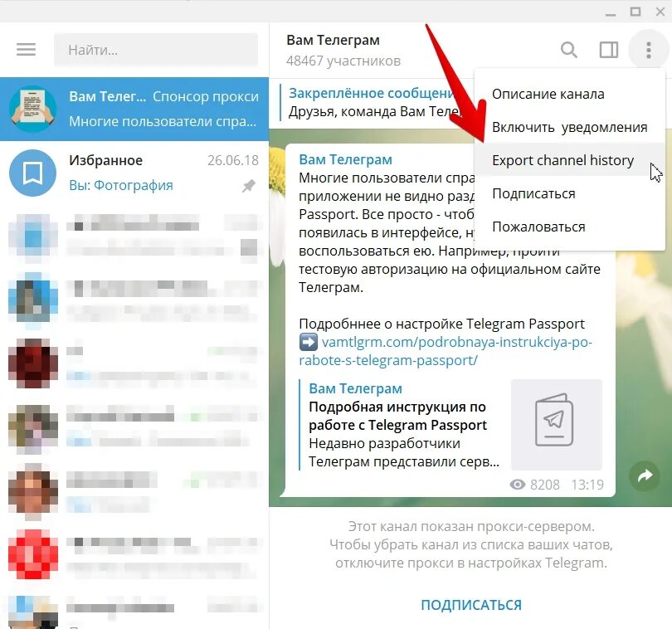Choose Включить уведомления from menu

570,127
